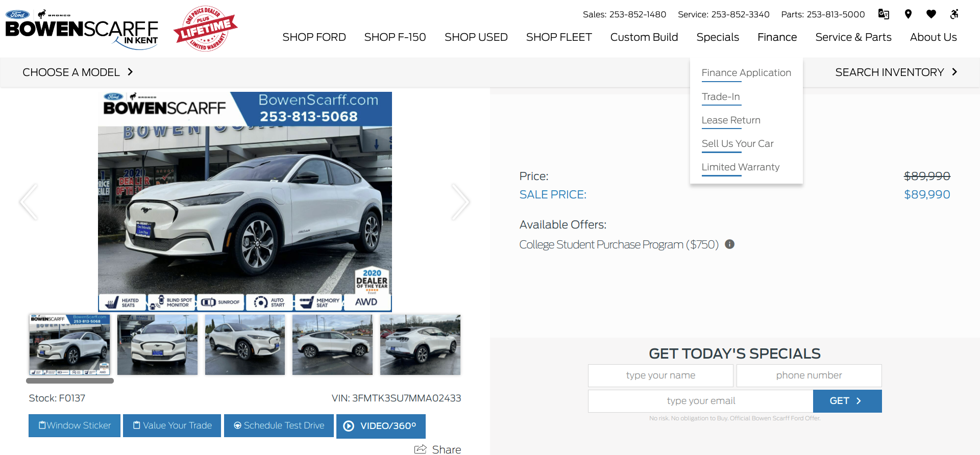Open the map location pin icon
Image resolution: width=980 pixels, height=455 pixels.
(908, 14)
